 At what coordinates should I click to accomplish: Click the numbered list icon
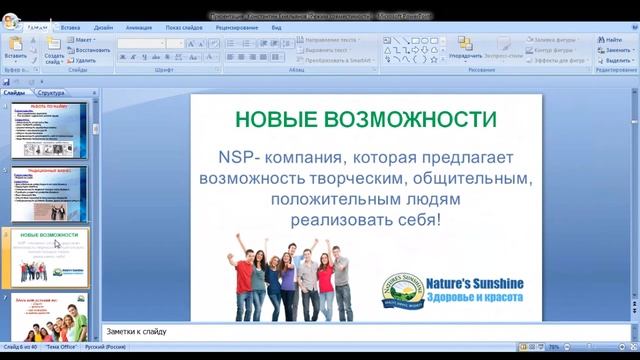tap(247, 44)
